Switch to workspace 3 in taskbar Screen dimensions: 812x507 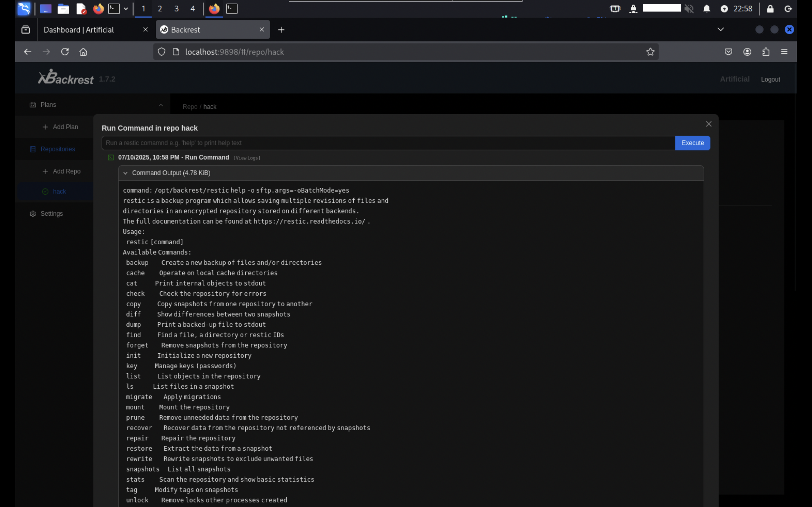pyautogui.click(x=176, y=9)
